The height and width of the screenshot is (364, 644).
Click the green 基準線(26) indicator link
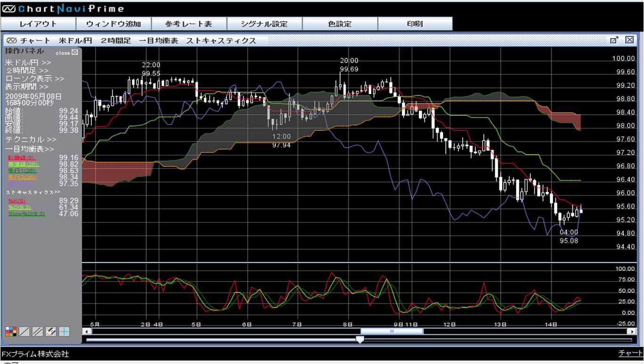pyautogui.click(x=24, y=164)
